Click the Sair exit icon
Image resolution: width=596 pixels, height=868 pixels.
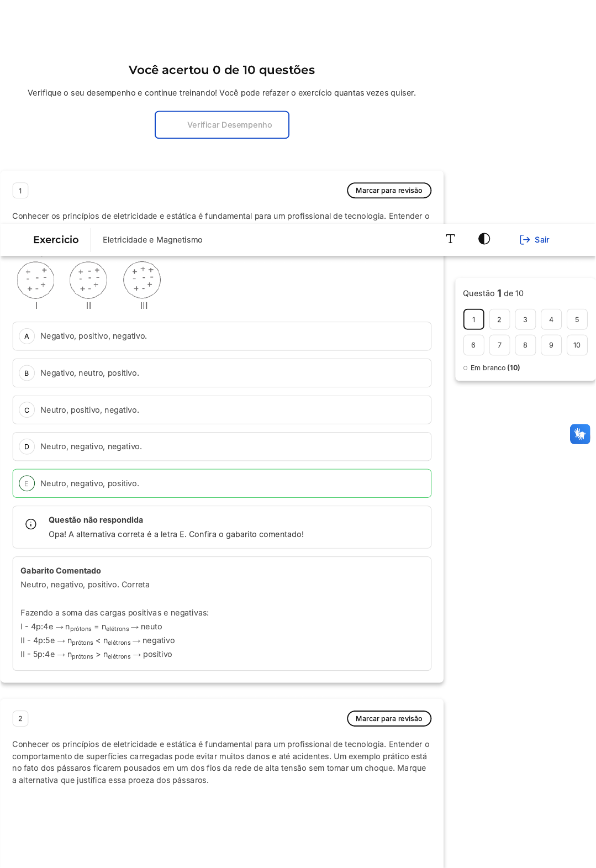point(525,240)
